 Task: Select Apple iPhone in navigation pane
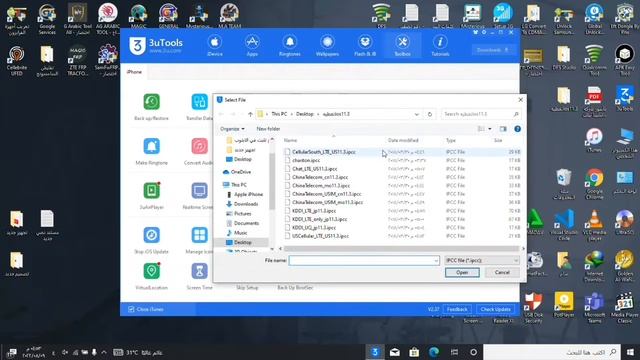coord(244,194)
